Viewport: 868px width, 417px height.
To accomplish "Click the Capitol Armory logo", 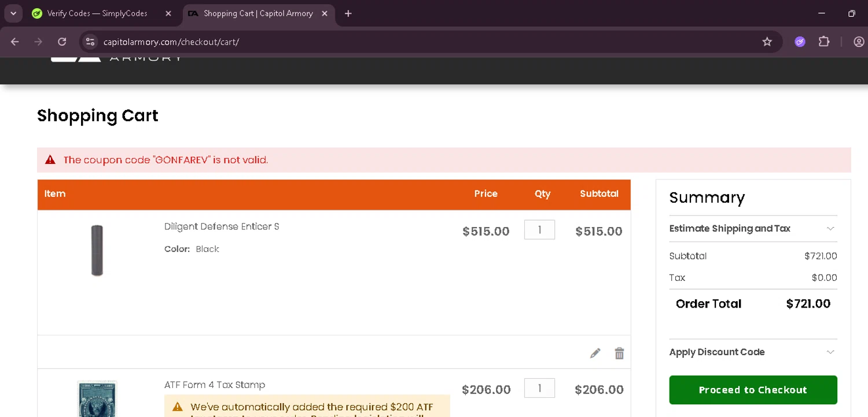I will (116, 58).
